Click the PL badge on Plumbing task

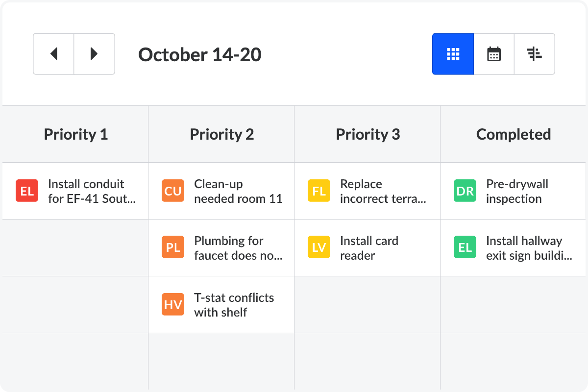[x=172, y=247]
